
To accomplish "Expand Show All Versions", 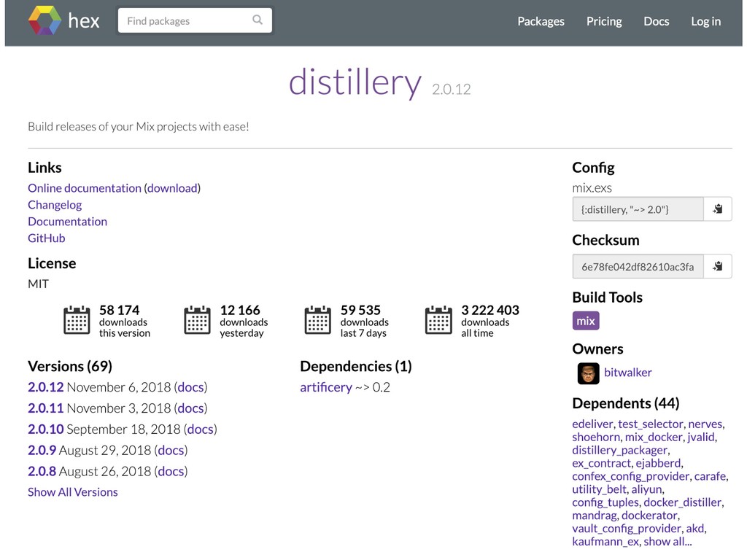I will [72, 492].
